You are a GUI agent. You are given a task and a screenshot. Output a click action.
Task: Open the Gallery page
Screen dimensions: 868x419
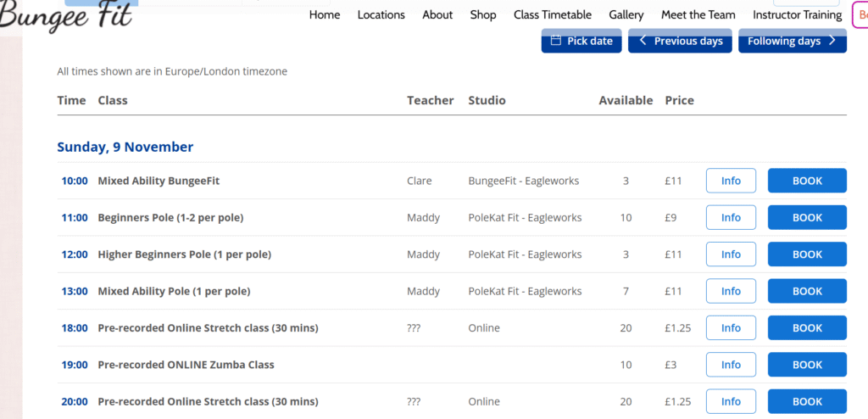tap(626, 14)
